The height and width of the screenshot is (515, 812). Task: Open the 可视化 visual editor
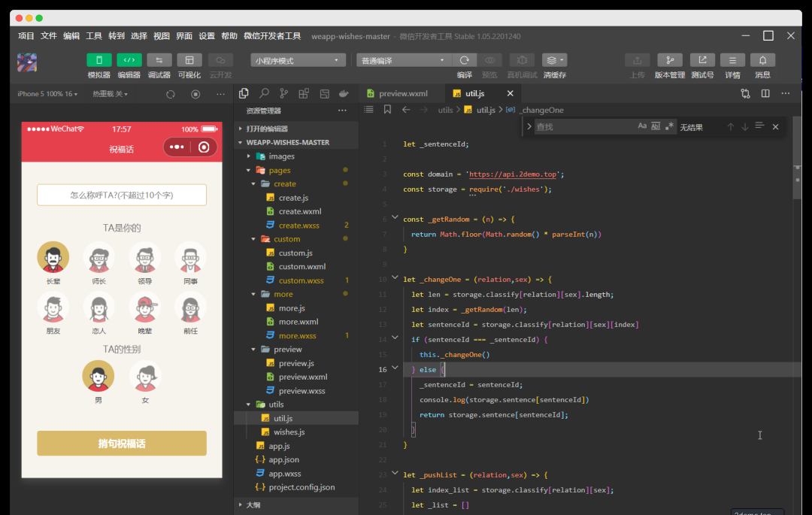[189, 60]
